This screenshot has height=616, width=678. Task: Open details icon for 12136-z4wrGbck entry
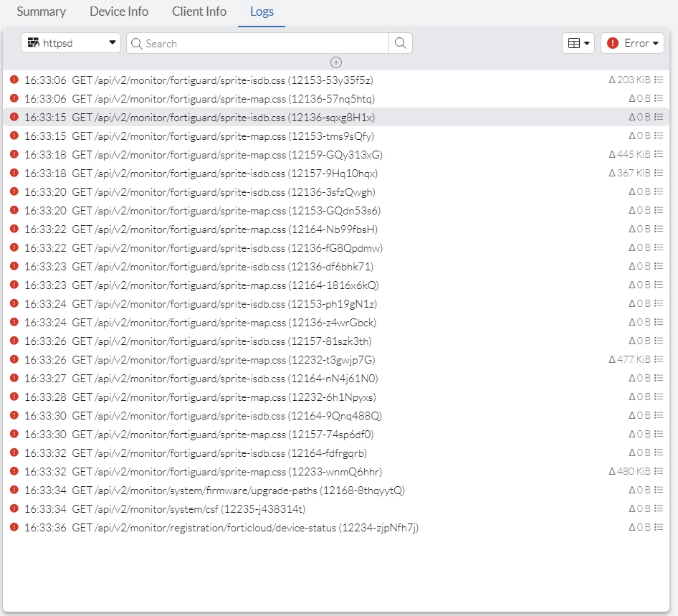[659, 322]
